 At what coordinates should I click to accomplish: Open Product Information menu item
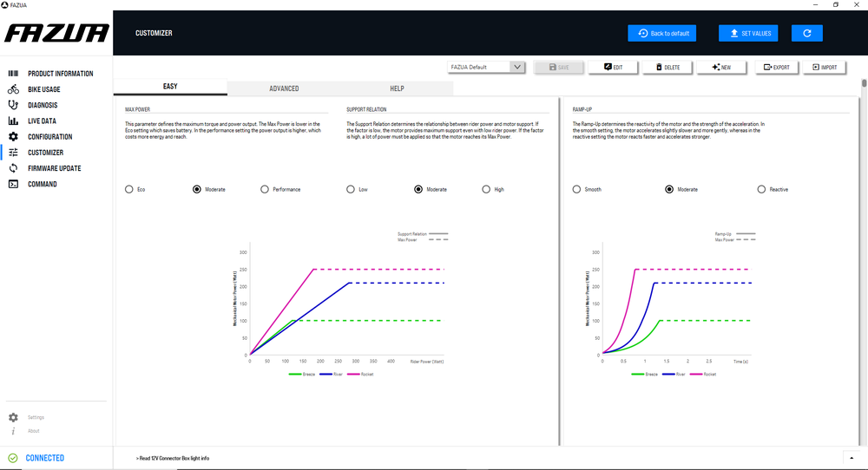click(x=61, y=74)
